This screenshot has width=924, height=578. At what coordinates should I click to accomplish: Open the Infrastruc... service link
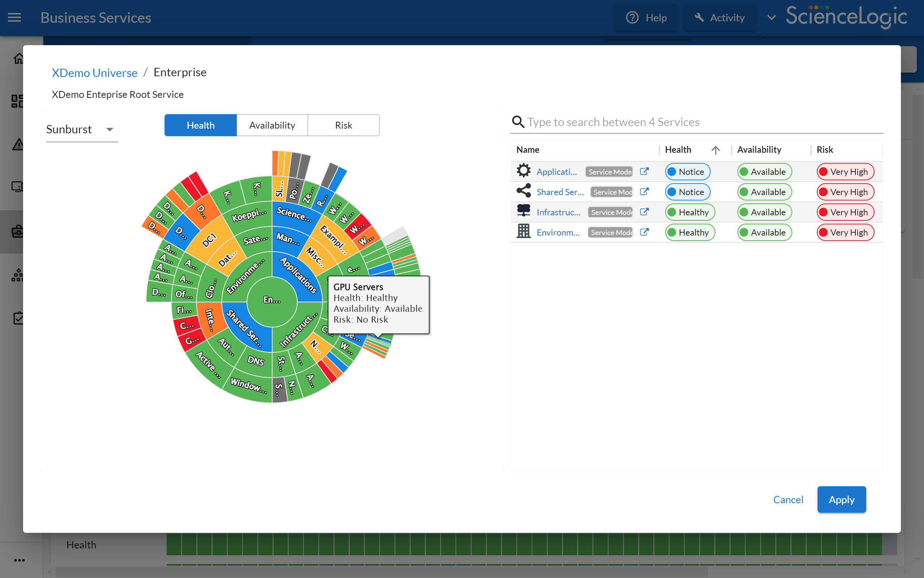coord(558,212)
